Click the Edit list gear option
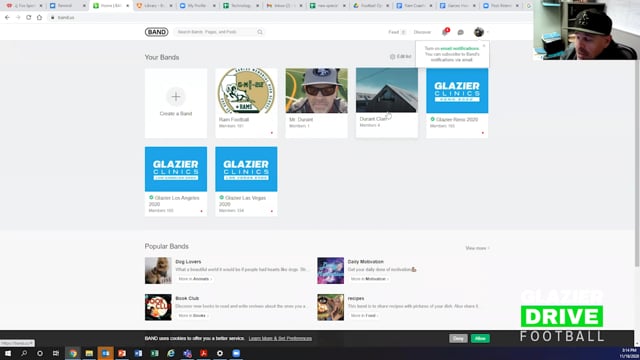This screenshot has width=640, height=360. coord(400,57)
